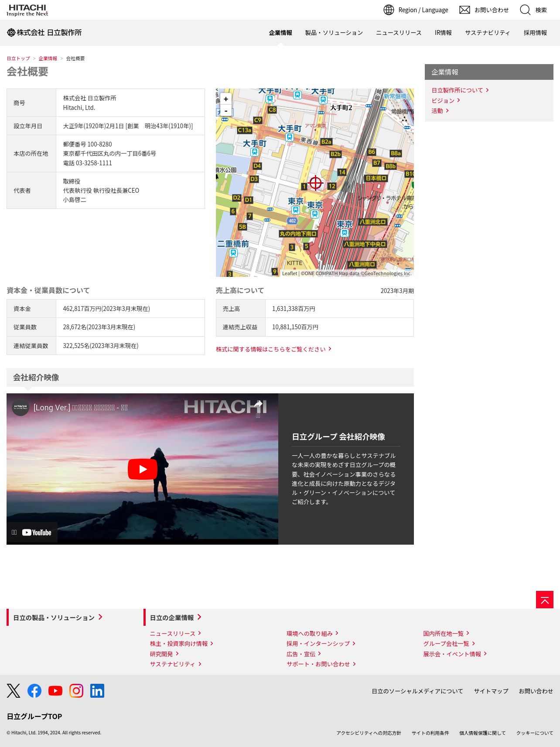This screenshot has height=747, width=560.
Task: Open Hitachi X (Twitter) social icon
Action: (14, 691)
